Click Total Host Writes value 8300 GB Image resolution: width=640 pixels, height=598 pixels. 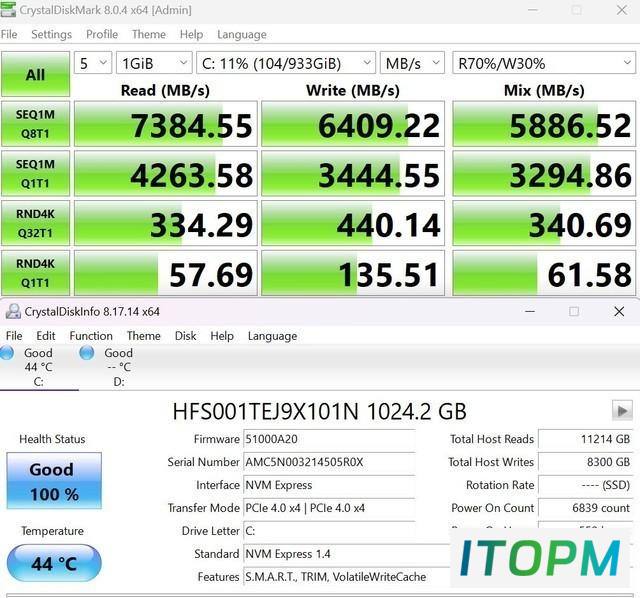pyautogui.click(x=585, y=462)
